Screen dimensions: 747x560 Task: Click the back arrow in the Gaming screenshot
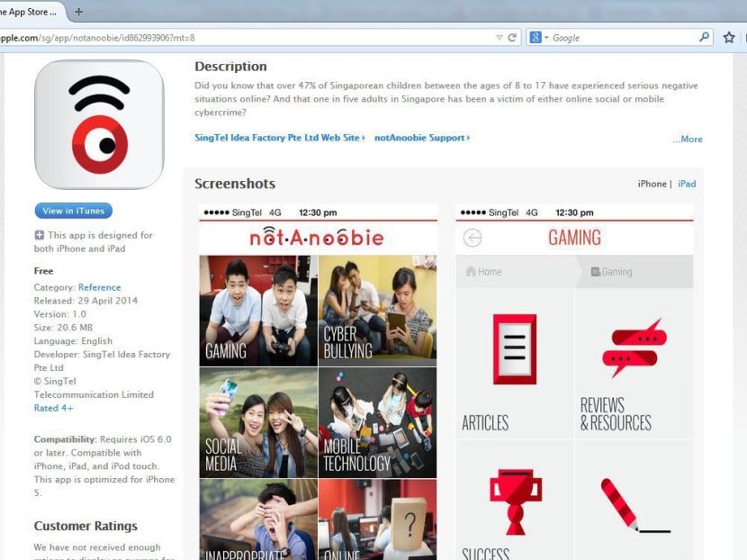(x=472, y=237)
